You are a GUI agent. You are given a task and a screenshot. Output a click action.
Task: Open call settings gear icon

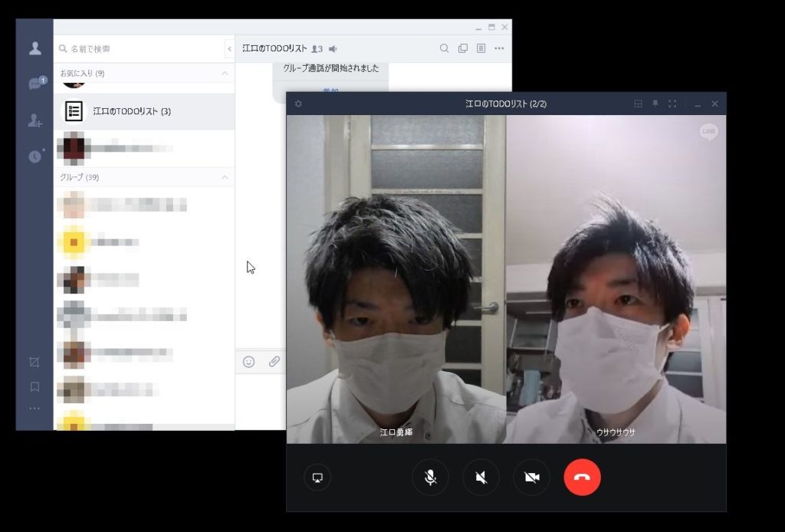pyautogui.click(x=298, y=103)
